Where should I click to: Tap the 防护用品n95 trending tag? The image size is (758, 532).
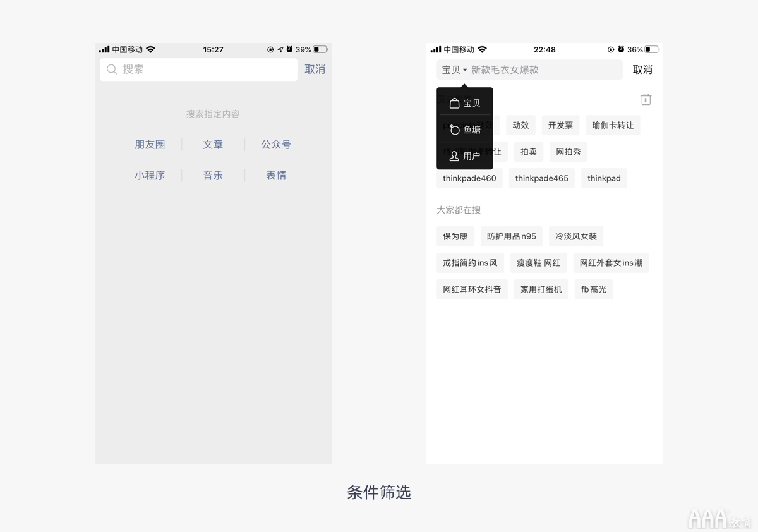tap(512, 236)
